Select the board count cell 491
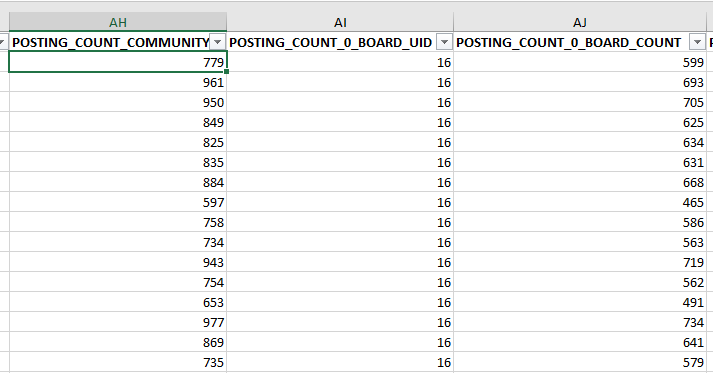 point(580,302)
